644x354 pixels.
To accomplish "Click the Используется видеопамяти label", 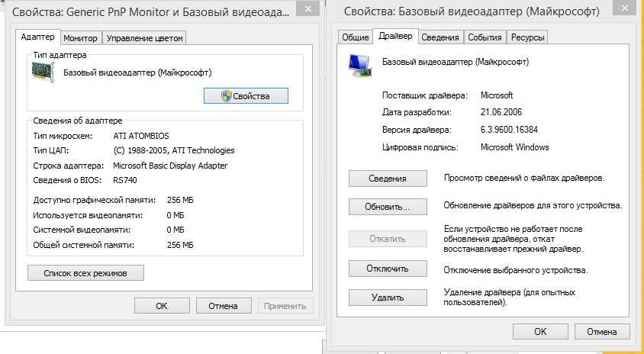I will (88, 215).
